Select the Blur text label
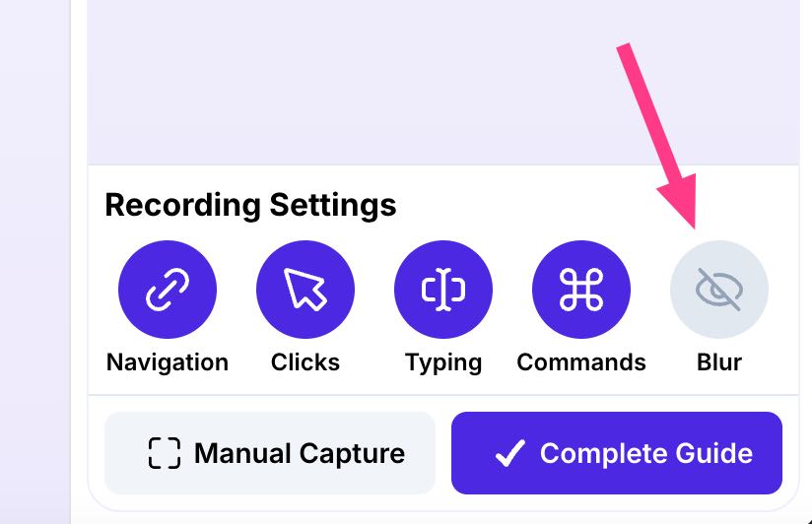Viewport: 812px width, 524px height. (719, 362)
